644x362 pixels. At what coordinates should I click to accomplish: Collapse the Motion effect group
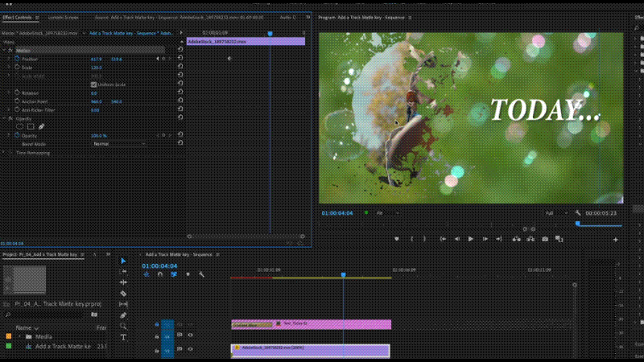tap(4, 50)
